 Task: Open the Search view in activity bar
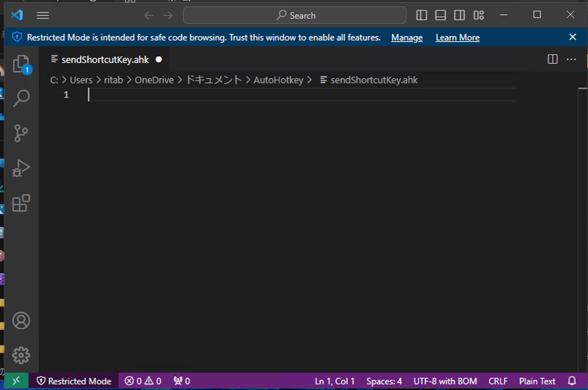pos(21,98)
